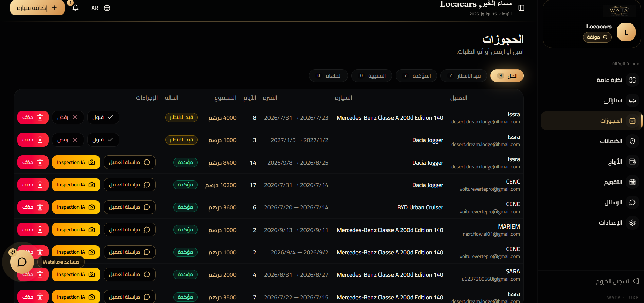
Task: Reject the 1800 درهم Dacia booking
Action: point(68,140)
